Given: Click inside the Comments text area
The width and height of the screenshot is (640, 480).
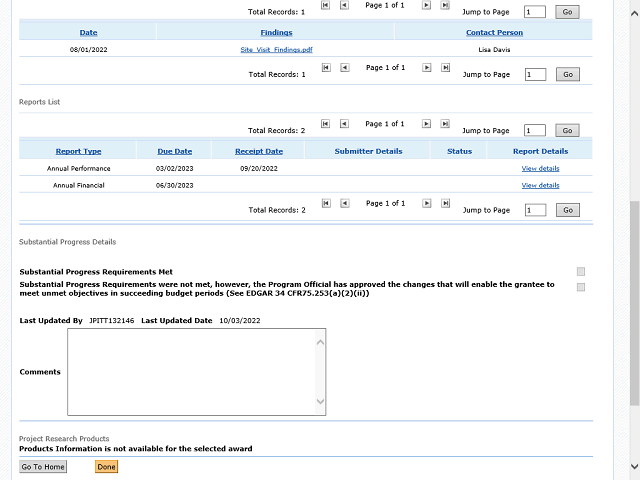Looking at the screenshot, I should (197, 372).
